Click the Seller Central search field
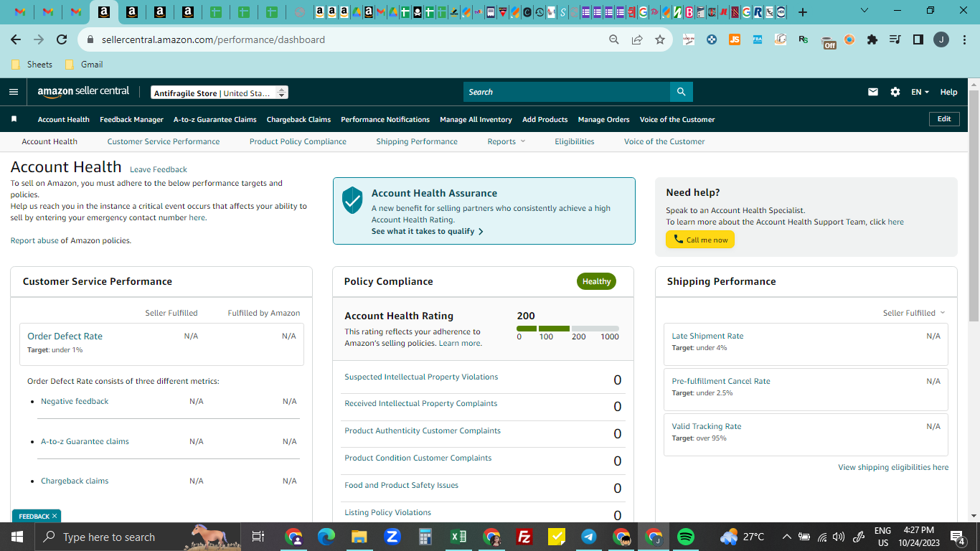 [567, 92]
